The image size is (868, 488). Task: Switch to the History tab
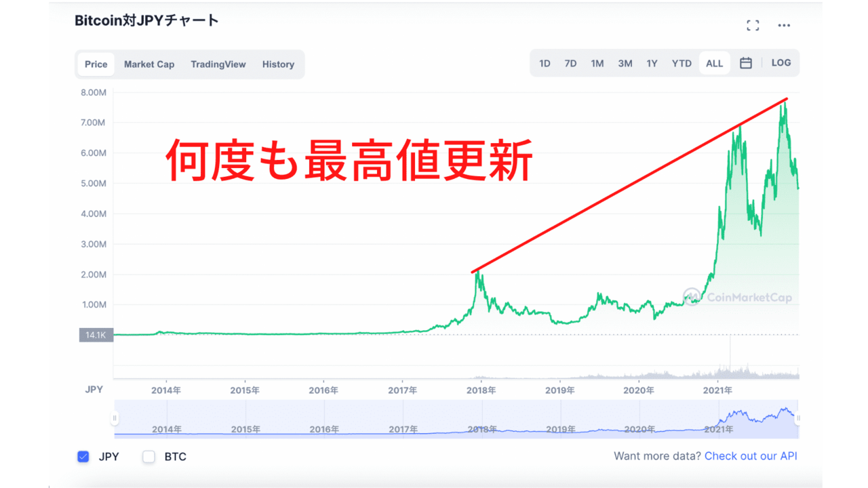(278, 64)
